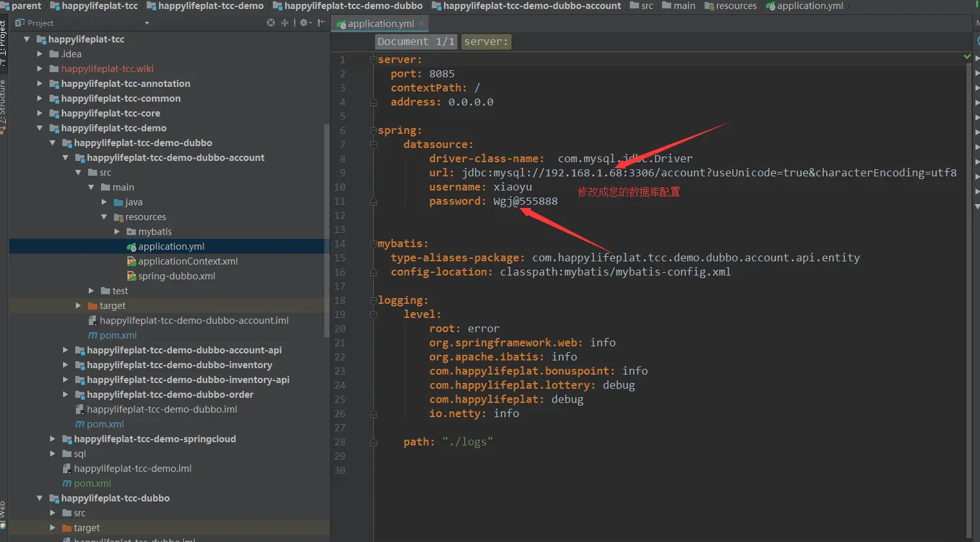
Task: Toggle fold marker on the spring: line
Action: click(x=373, y=130)
